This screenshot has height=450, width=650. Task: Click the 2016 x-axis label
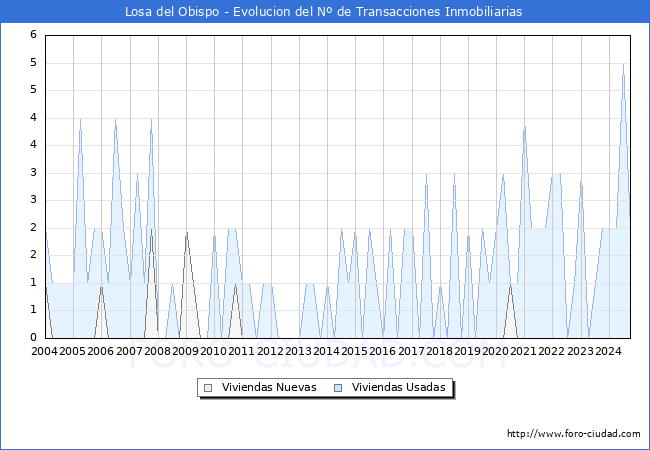[383, 351]
